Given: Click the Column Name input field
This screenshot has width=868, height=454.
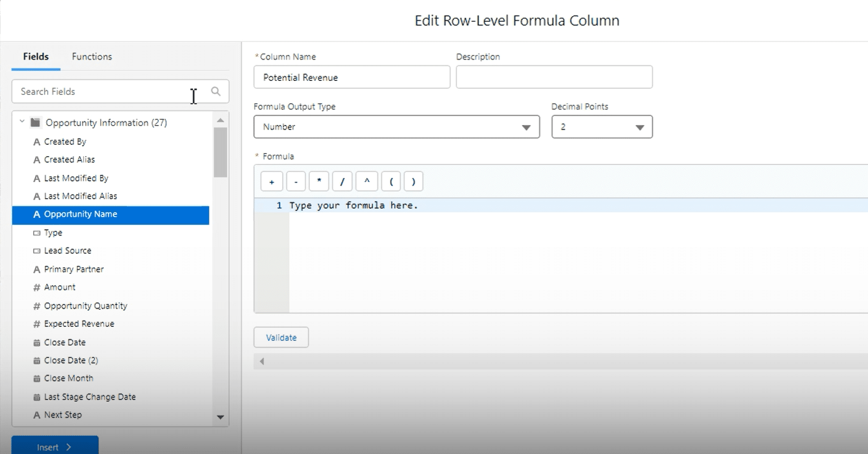Looking at the screenshot, I should [x=352, y=77].
